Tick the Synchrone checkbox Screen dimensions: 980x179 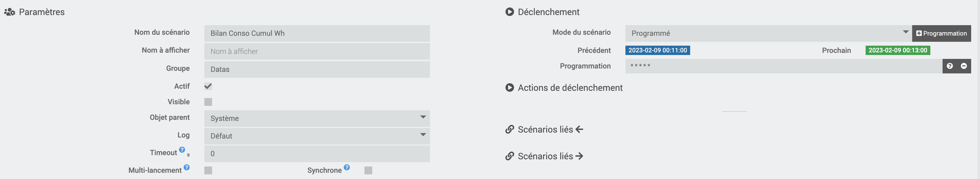[x=368, y=170]
